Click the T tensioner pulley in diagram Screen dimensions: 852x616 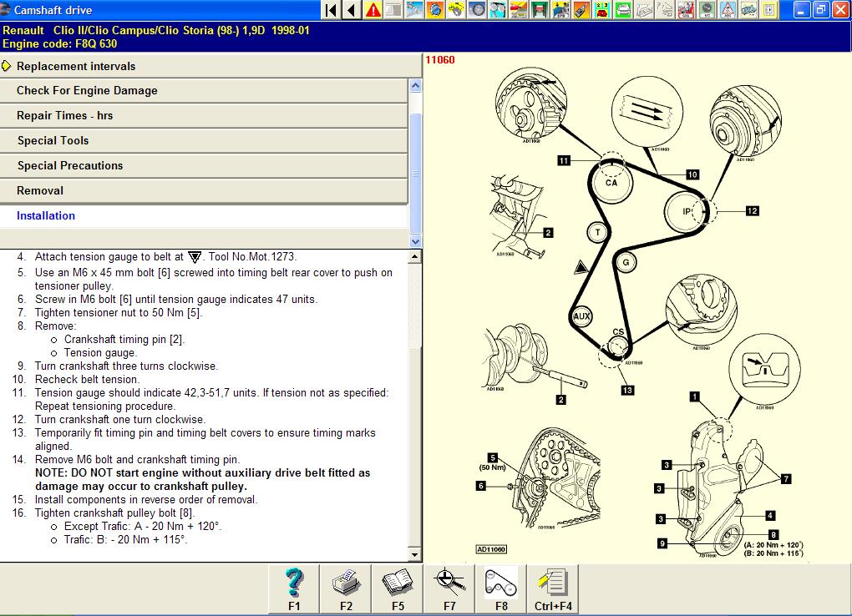[x=598, y=233]
